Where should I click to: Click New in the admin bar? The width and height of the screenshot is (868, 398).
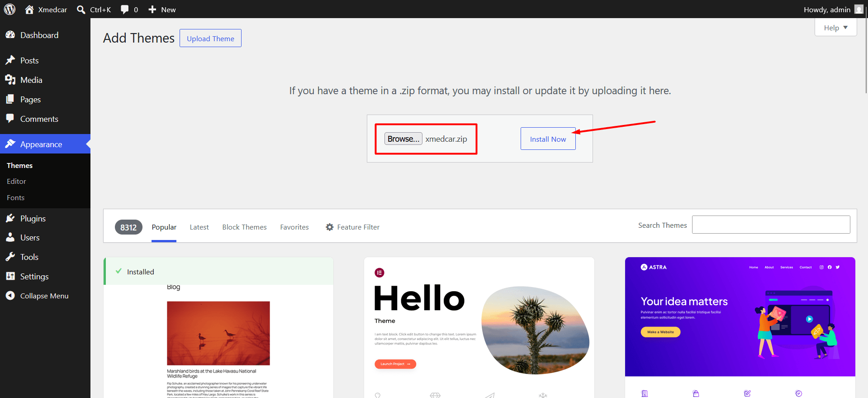click(x=168, y=10)
